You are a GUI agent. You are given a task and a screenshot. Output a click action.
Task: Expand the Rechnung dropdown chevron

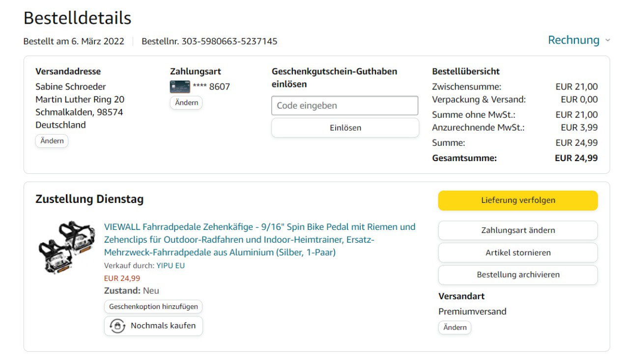coord(608,40)
